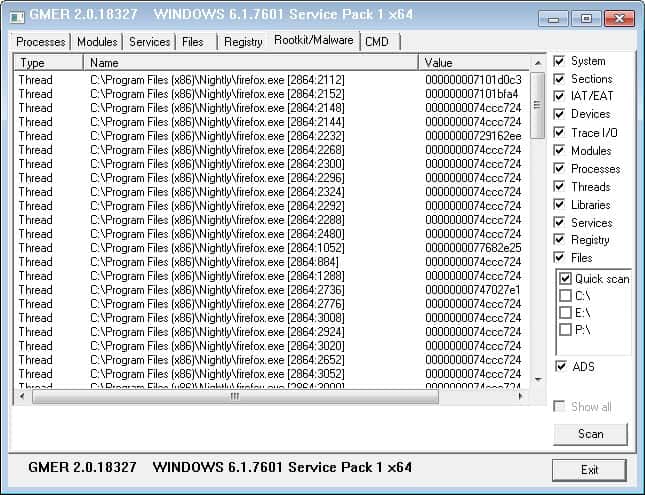Open the CMD tab
This screenshot has height=495, width=645.
[377, 41]
